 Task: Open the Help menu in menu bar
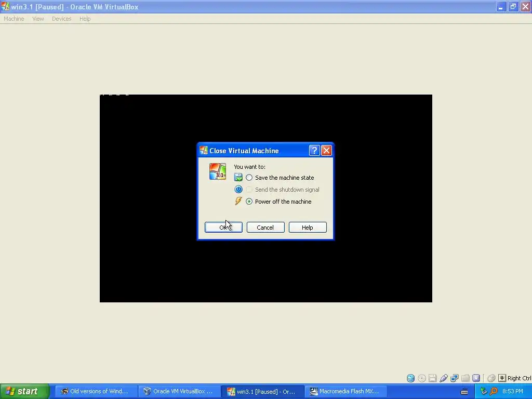(85, 19)
